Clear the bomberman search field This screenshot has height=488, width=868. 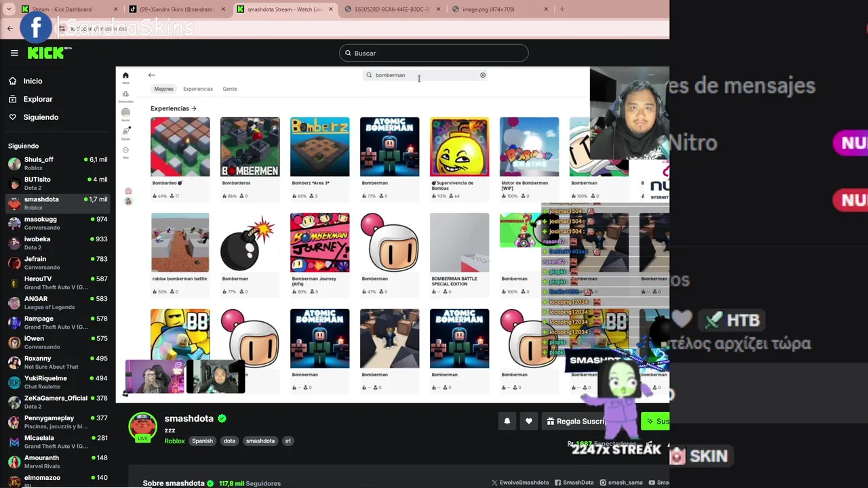point(483,75)
